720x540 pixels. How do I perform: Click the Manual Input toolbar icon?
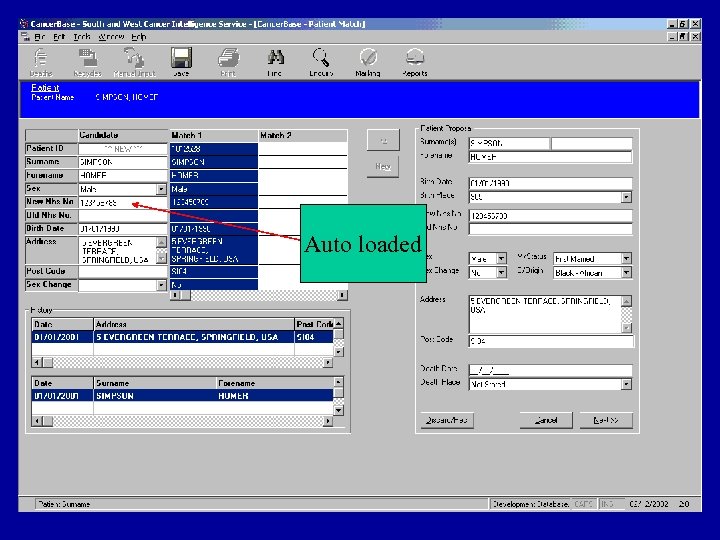pos(134,58)
